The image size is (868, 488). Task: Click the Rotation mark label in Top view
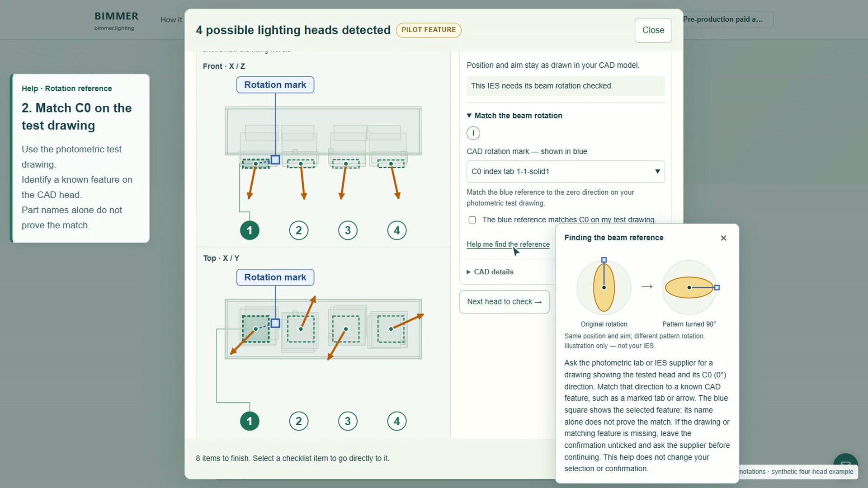(275, 277)
